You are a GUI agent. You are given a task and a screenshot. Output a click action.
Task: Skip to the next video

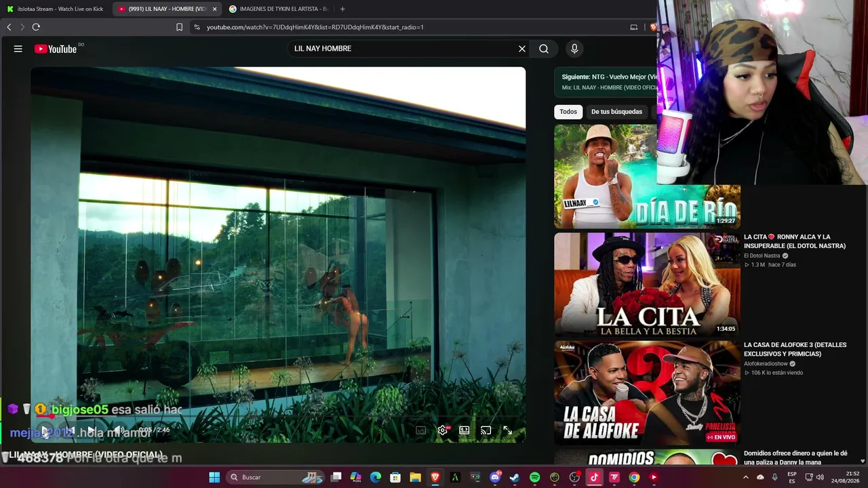[91, 430]
